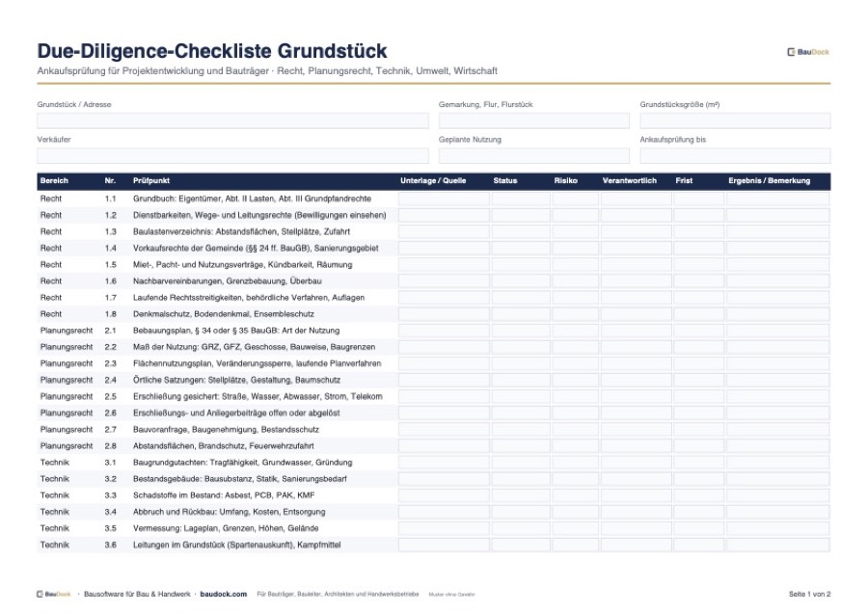Screen dimensions: 868x613
Task: Click the Frist cell in row 3.1
Action: [x=698, y=463]
